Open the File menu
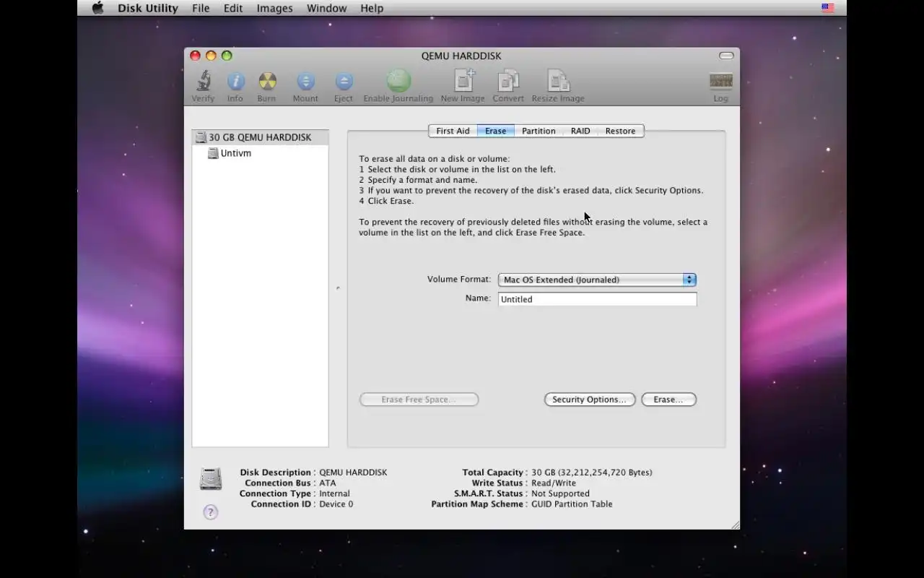 [x=201, y=8]
